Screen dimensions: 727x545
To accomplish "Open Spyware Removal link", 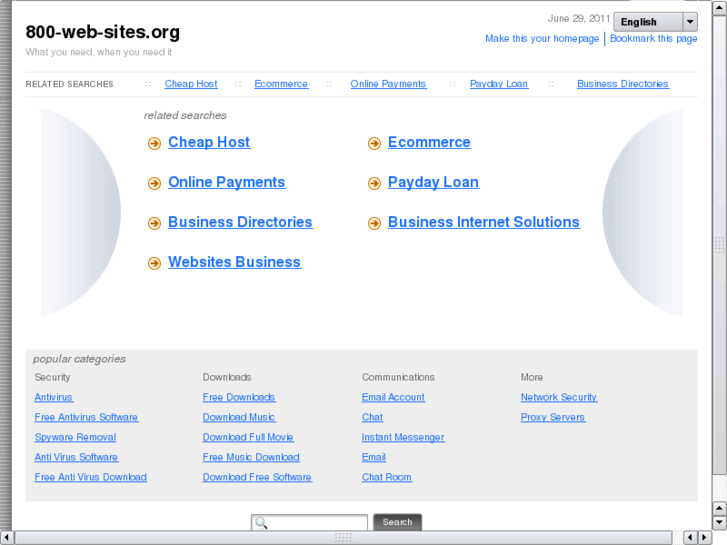I will pyautogui.click(x=76, y=437).
